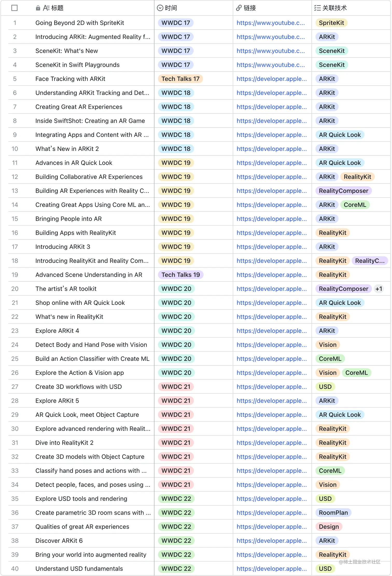Click WWDC 18 tag in Creating Great AR Experiences row

pos(176,107)
